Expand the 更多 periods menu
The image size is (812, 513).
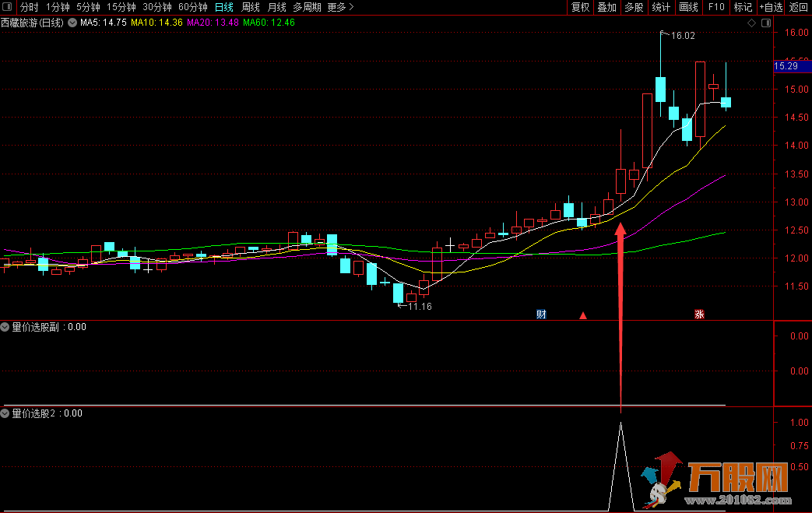[x=340, y=7]
